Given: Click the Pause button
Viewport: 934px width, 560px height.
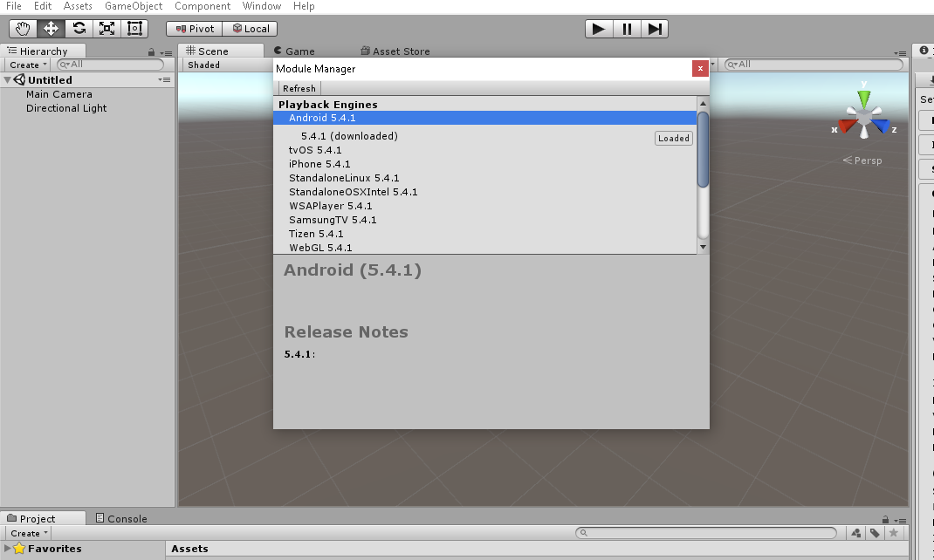Looking at the screenshot, I should (627, 29).
